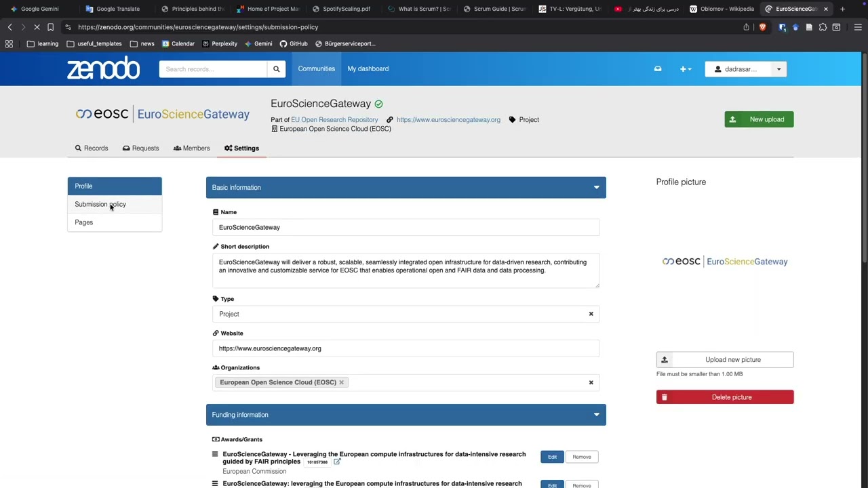Switch to the Oblomov - Wikipedia tab

(722, 9)
